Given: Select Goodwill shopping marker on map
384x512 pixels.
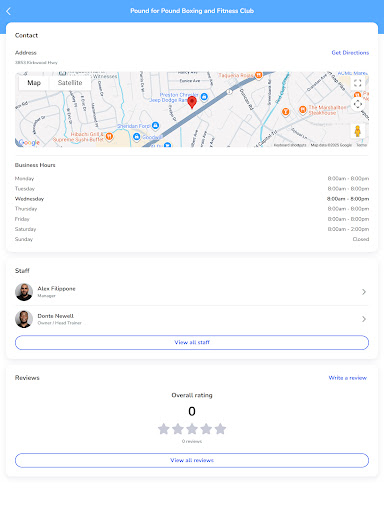Looking at the screenshot, I should click(136, 137).
